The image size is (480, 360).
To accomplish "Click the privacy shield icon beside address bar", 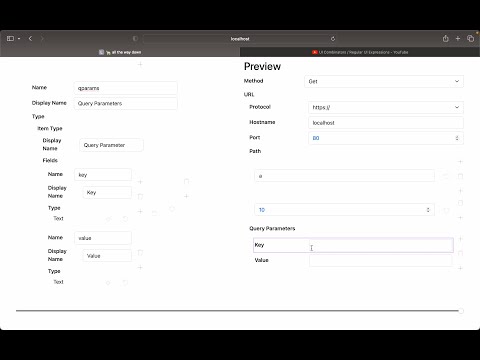I will [135, 39].
